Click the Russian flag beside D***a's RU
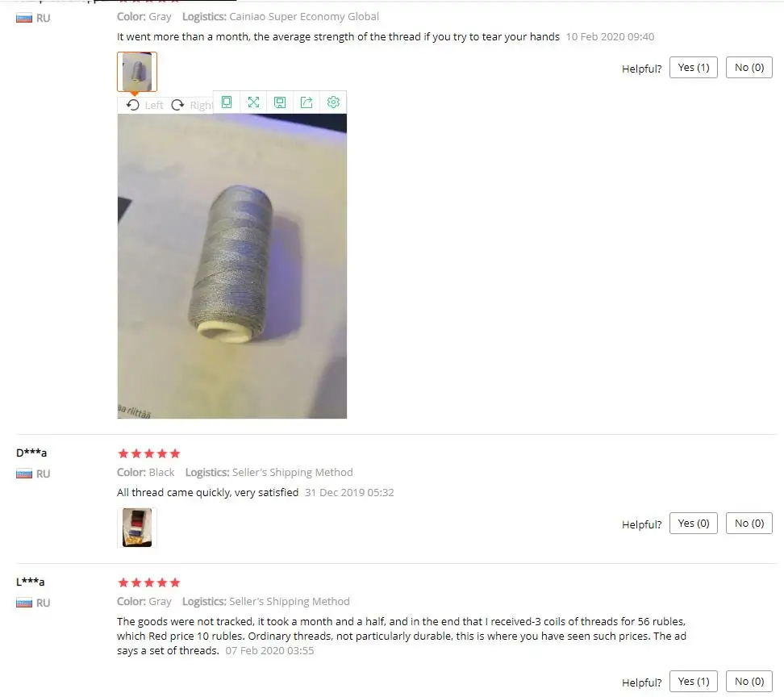 point(24,474)
